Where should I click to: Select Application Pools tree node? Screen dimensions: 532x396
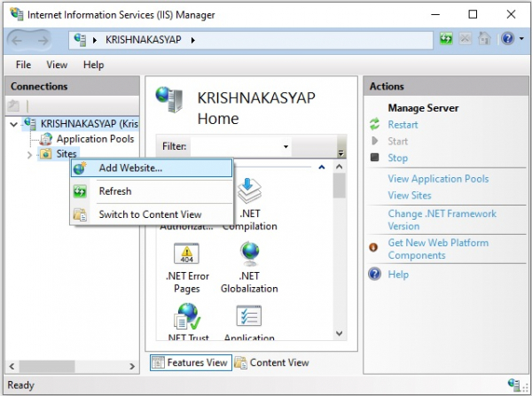point(95,139)
